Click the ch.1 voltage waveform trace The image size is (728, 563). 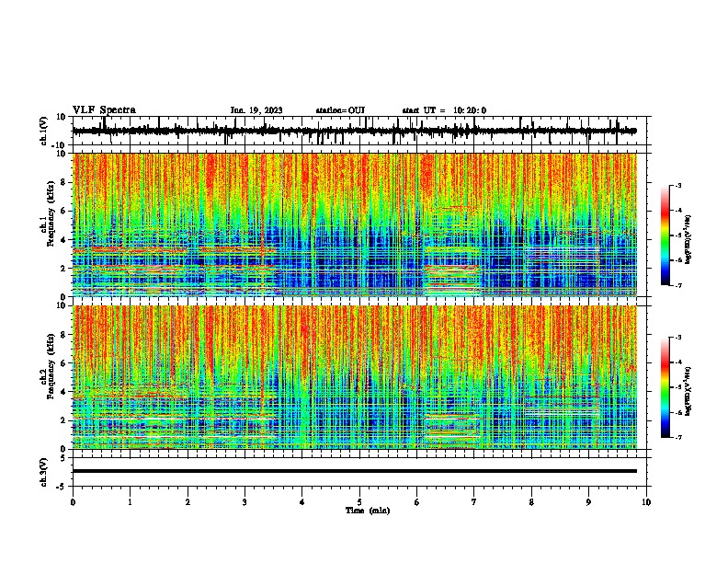(x=354, y=131)
